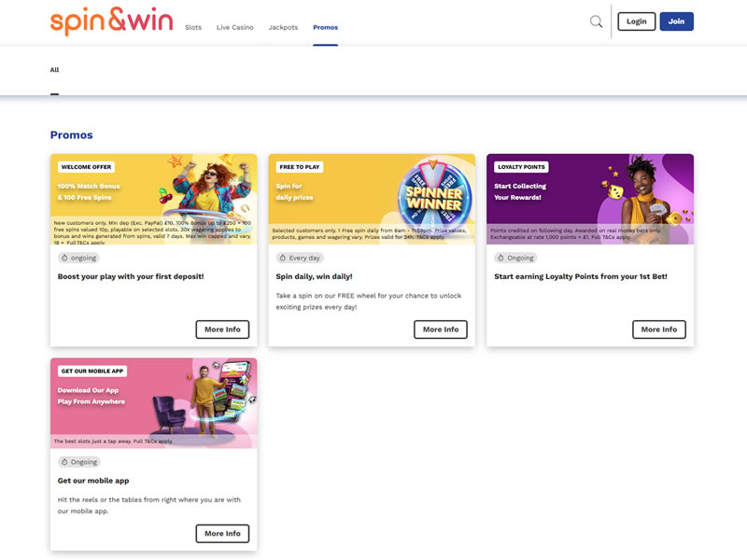747x560 pixels.
Task: Open the Slots menu
Action: [193, 27]
